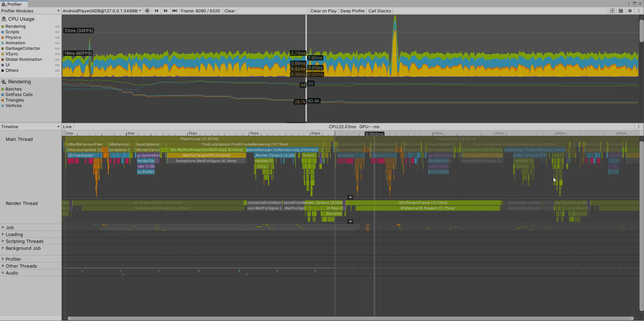Open profiler help question mark icon
This screenshot has height=321, width=644.
pyautogui.click(x=630, y=11)
